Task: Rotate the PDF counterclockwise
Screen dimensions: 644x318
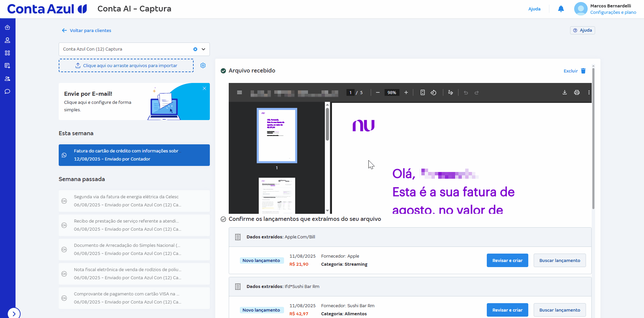Action: 433,92
